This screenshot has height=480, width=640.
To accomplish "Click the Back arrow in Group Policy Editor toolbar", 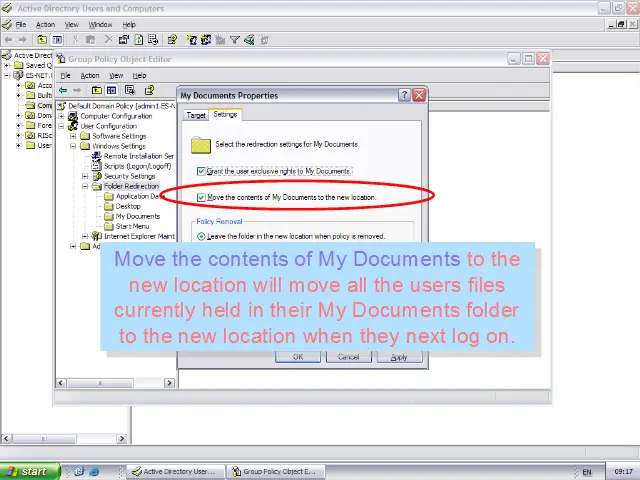I will click(63, 90).
